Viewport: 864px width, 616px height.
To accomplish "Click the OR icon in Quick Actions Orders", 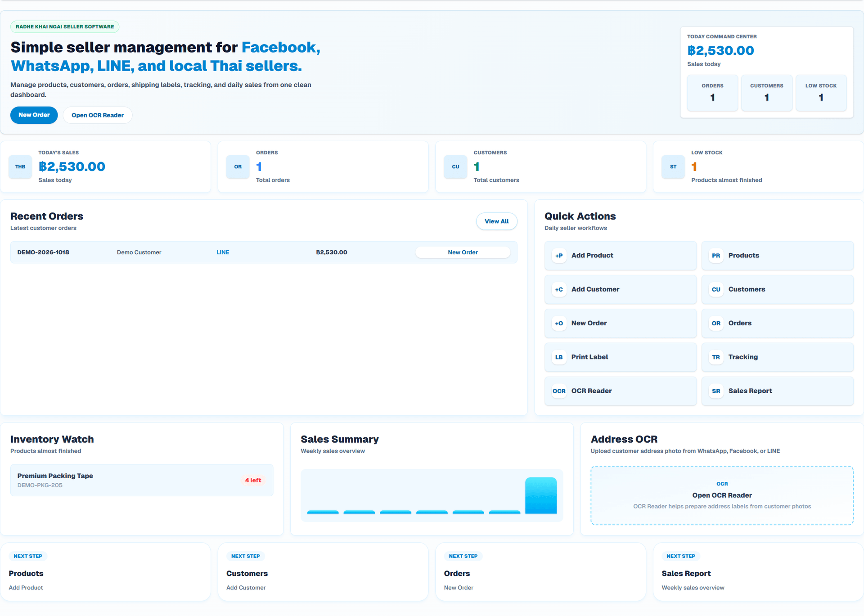I will coord(716,323).
